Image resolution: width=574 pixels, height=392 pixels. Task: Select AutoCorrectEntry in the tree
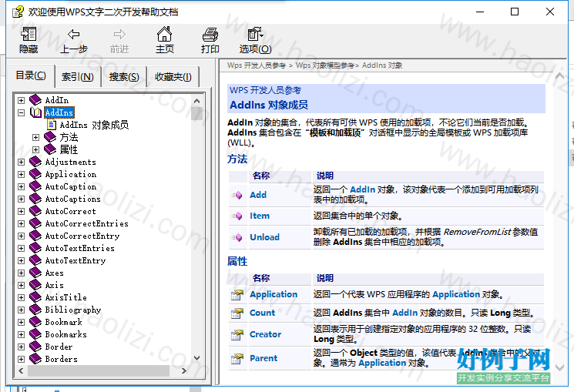(82, 236)
